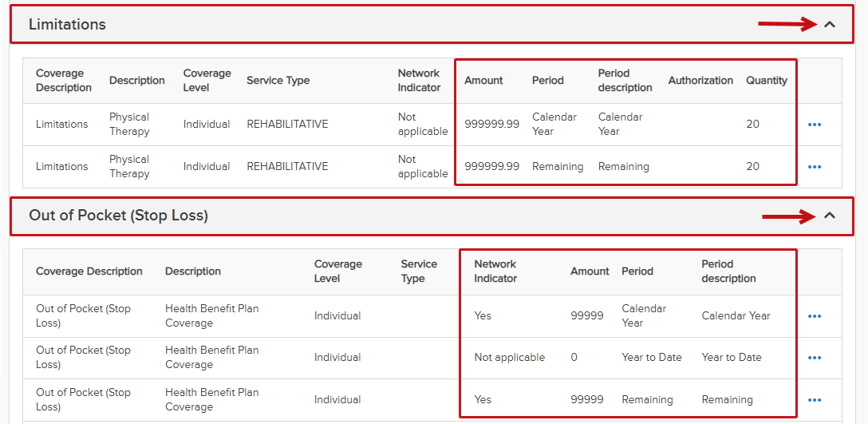Click quantity 20 in Limitations Remaining row

752,166
